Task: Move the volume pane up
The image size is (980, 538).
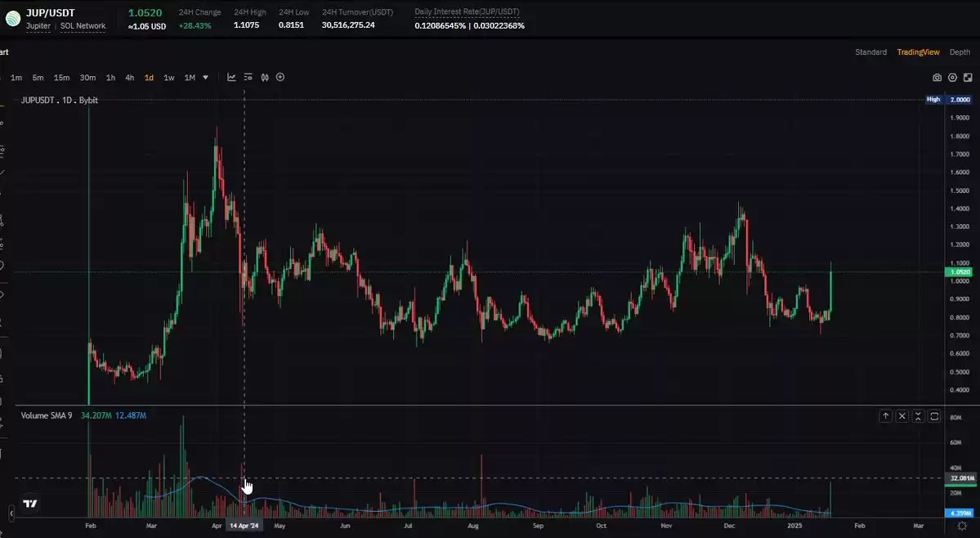Action: tap(886, 416)
